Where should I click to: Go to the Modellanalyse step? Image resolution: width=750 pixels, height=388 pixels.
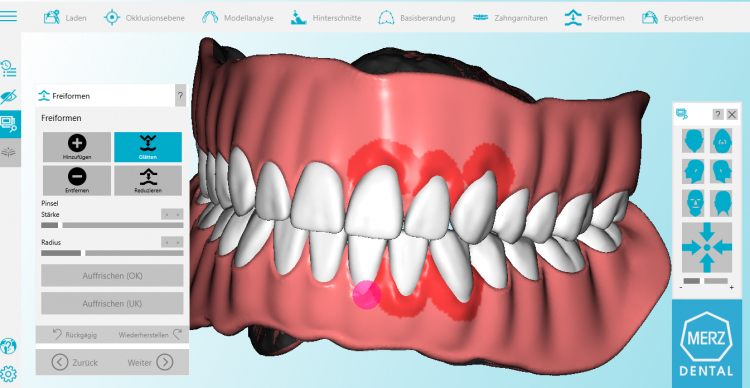pos(238,18)
